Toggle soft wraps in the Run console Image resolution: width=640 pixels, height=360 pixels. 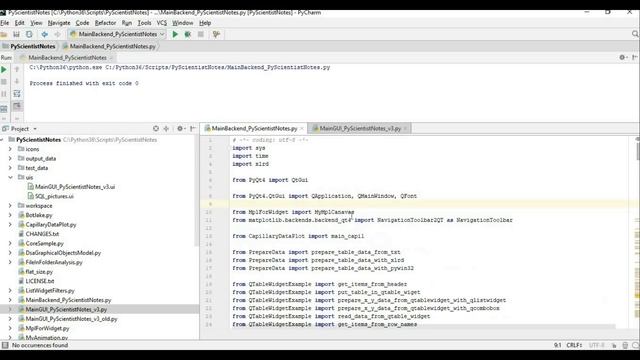17,94
